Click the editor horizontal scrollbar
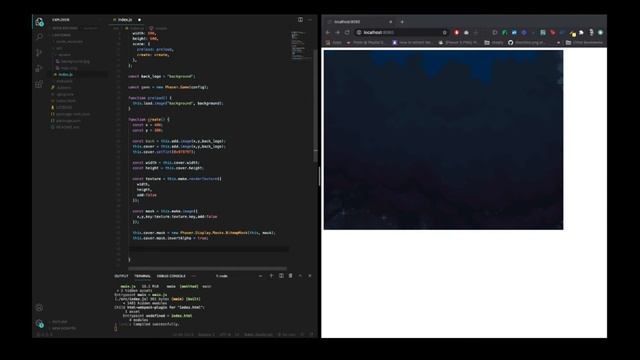Image resolution: width=640 pixels, height=360 pixels. pyautogui.click(x=207, y=269)
